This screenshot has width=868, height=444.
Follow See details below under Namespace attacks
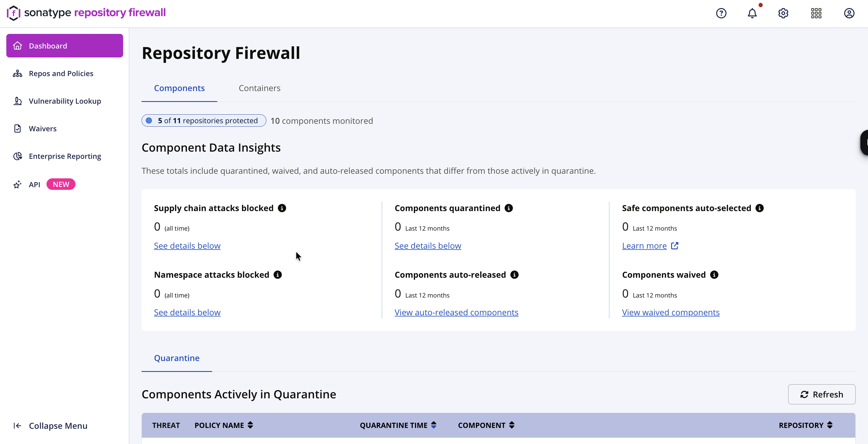click(x=187, y=312)
